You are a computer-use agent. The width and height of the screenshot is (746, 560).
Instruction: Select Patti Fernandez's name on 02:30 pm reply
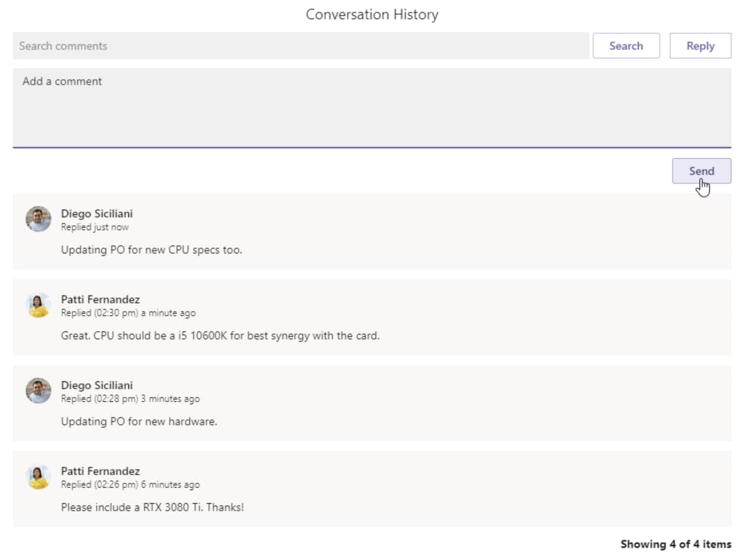click(101, 299)
